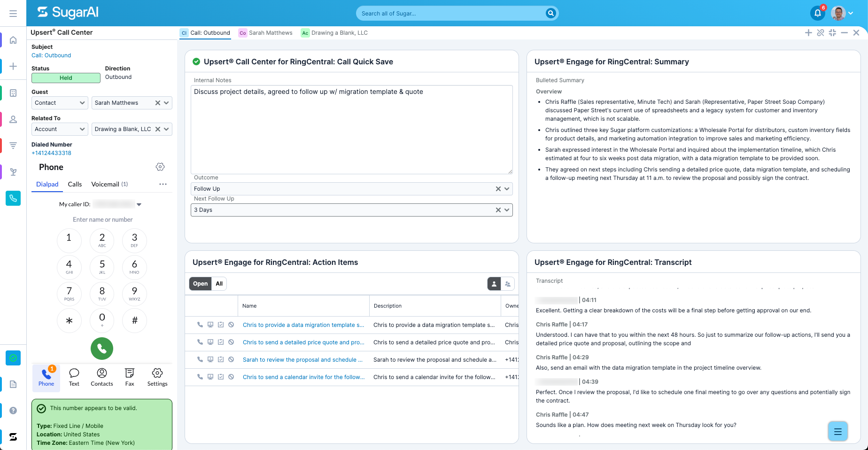The width and height of the screenshot is (868, 450).
Task: Go to Home in the sidebar
Action: (x=13, y=40)
